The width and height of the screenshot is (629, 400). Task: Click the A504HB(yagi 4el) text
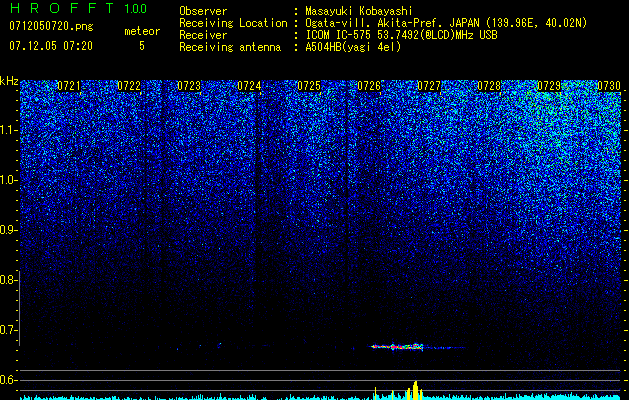pos(353,47)
